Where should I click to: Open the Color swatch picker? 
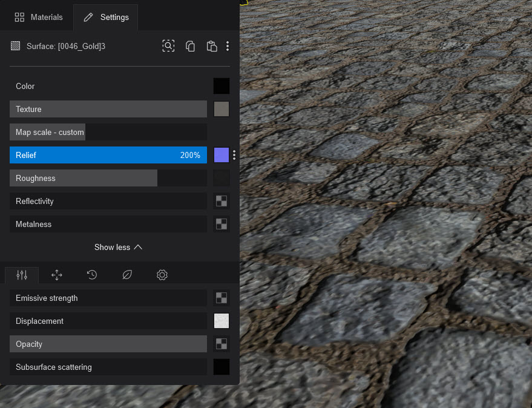221,86
